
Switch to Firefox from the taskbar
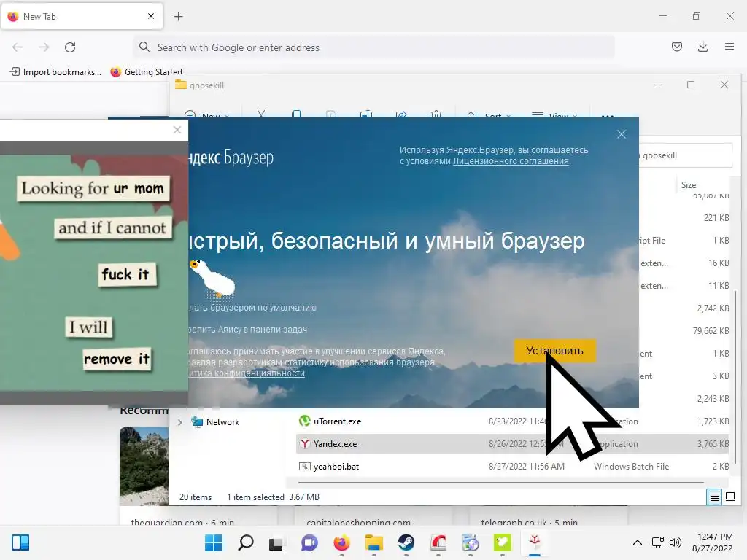coord(341,542)
